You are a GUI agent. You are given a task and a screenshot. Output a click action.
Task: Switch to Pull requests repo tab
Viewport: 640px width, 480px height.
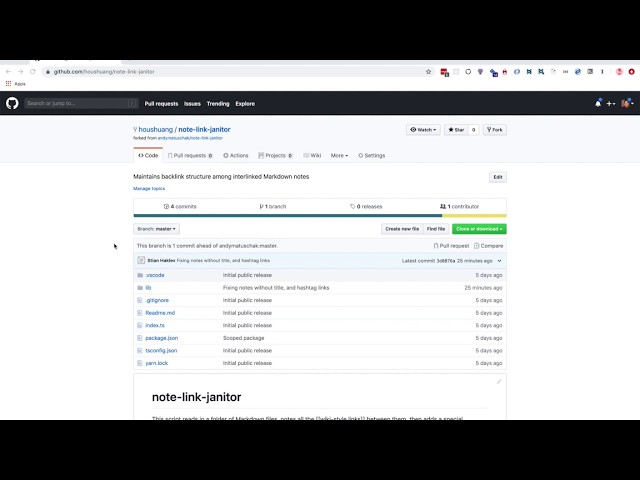tap(190, 156)
